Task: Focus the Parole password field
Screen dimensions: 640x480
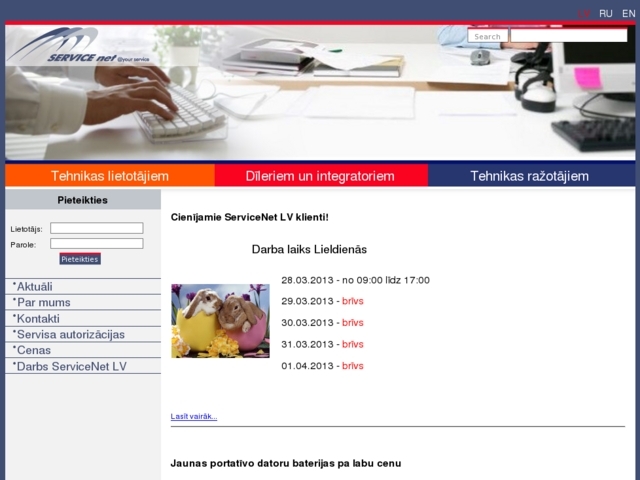Action: tap(97, 244)
